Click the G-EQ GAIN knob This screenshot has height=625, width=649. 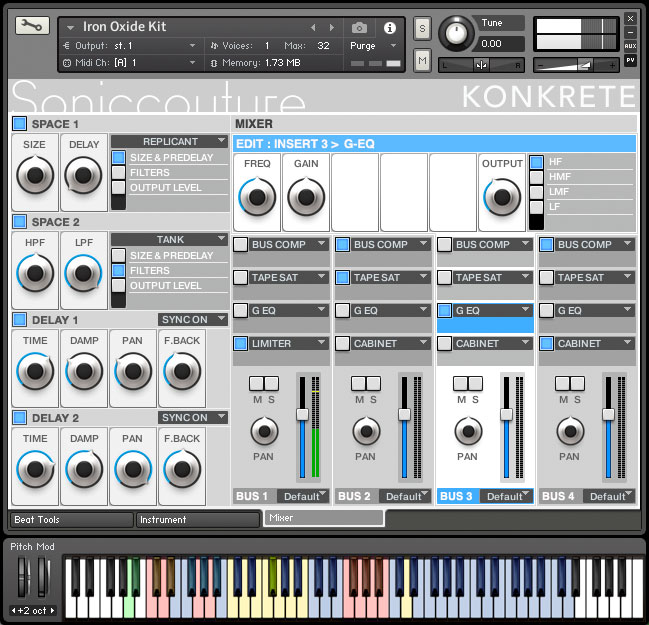coord(306,197)
